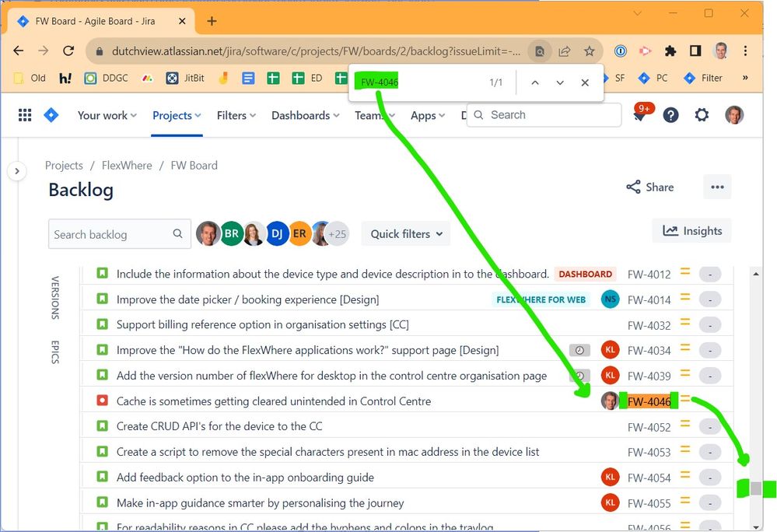Click the KL avatar on FW-4034

(x=610, y=350)
